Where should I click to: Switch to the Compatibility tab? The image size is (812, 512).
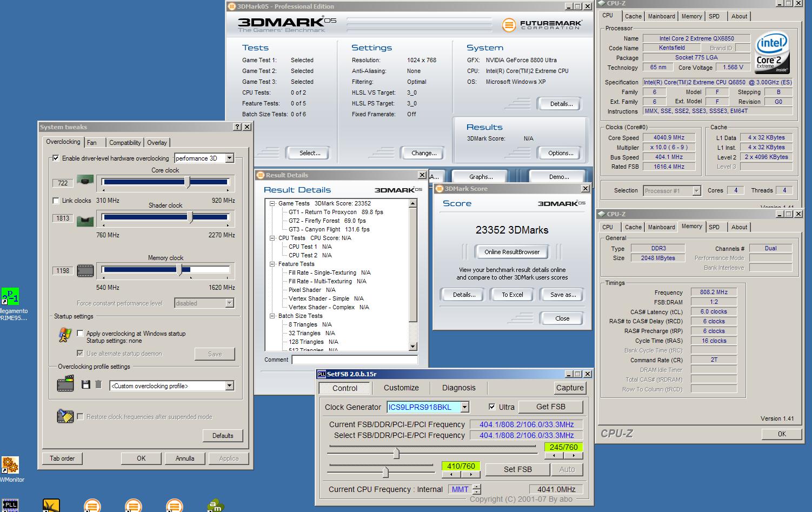point(125,143)
